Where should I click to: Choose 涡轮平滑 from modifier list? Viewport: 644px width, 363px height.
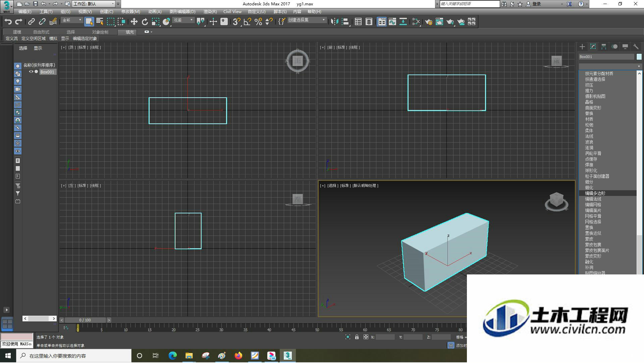tap(607, 153)
